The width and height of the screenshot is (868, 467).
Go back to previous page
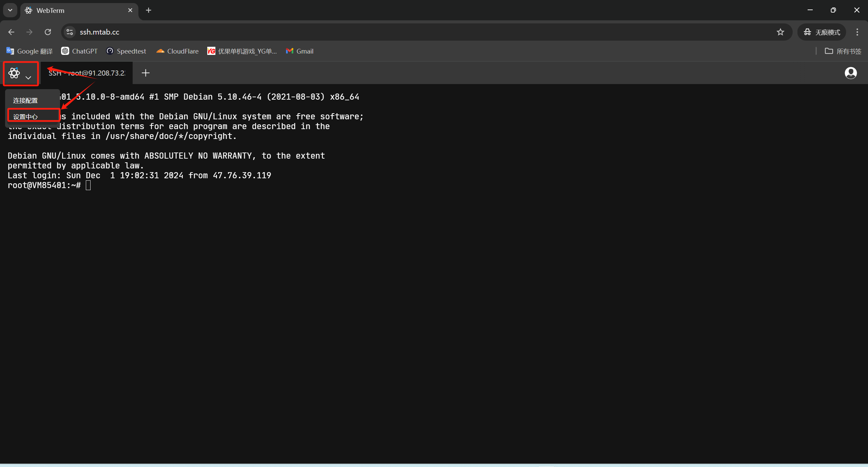pyautogui.click(x=11, y=32)
